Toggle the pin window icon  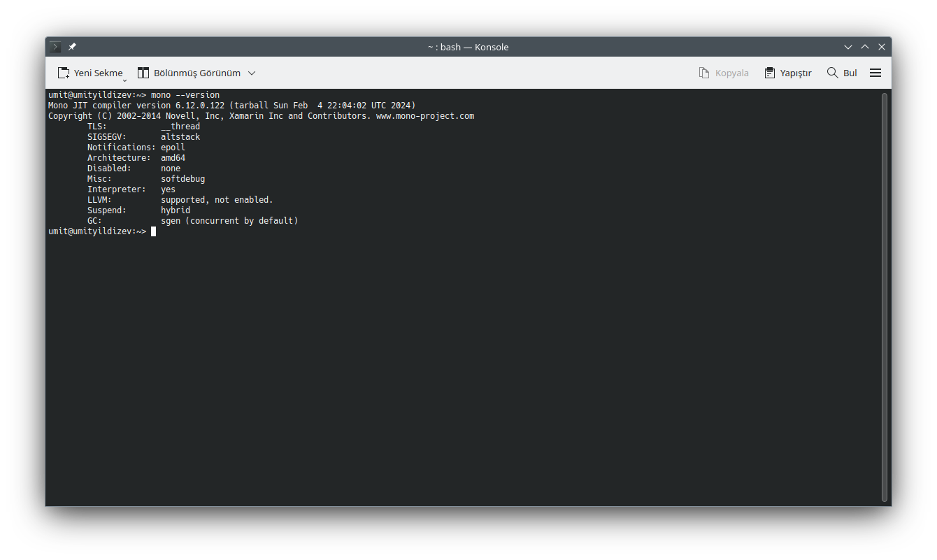(x=72, y=47)
